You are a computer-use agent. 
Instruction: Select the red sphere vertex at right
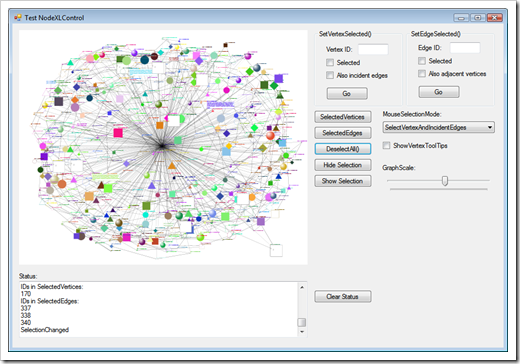(270, 135)
